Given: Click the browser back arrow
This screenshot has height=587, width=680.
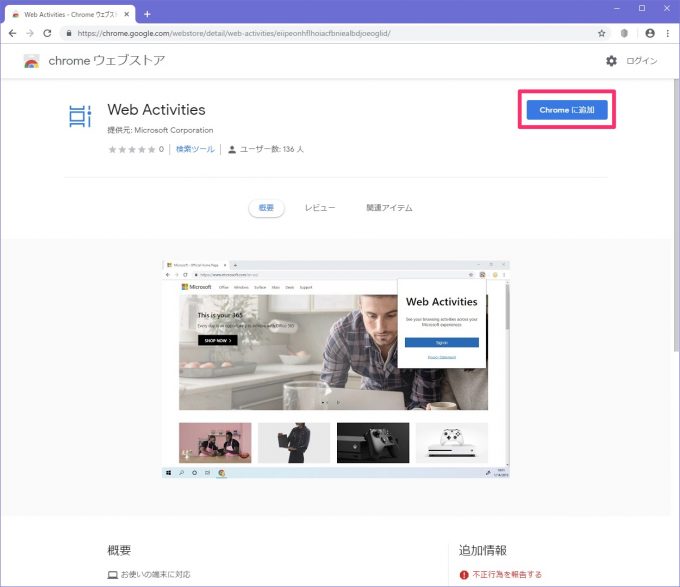Looking at the screenshot, I should pos(12,33).
